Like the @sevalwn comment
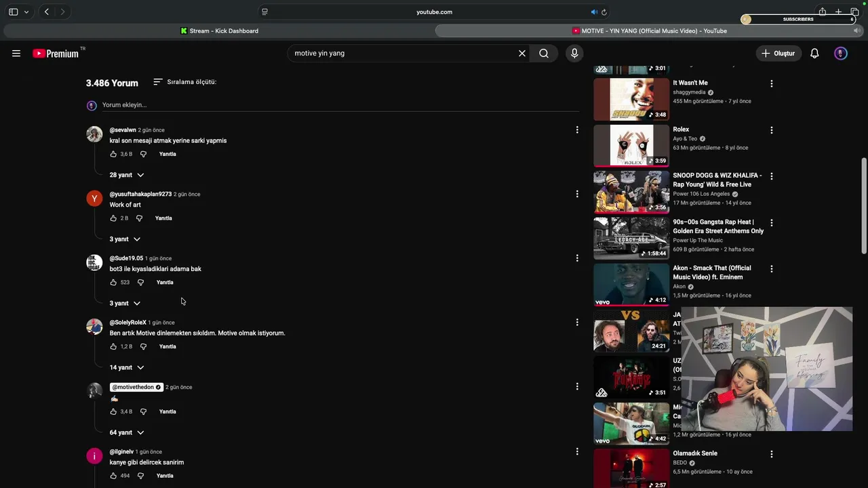 tap(113, 154)
